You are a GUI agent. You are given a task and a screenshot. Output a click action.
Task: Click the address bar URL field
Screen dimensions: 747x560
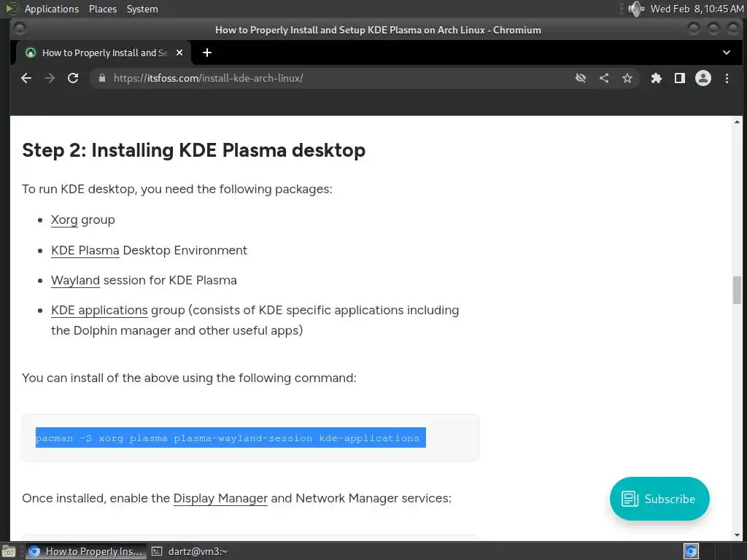tap(333, 78)
